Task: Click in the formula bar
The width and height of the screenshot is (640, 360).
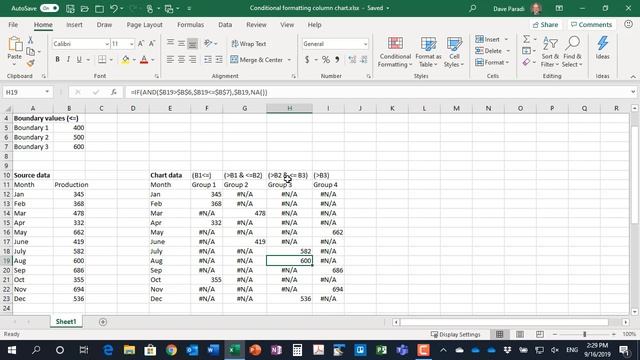Action: pyautogui.click(x=378, y=92)
